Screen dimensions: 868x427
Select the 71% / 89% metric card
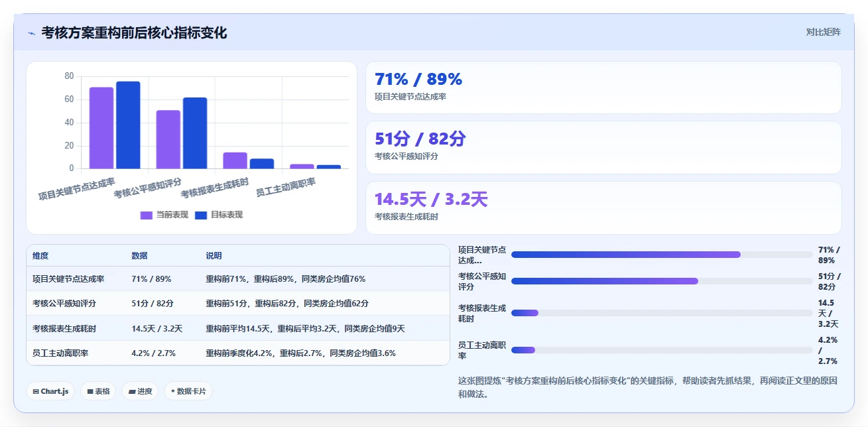(603, 88)
